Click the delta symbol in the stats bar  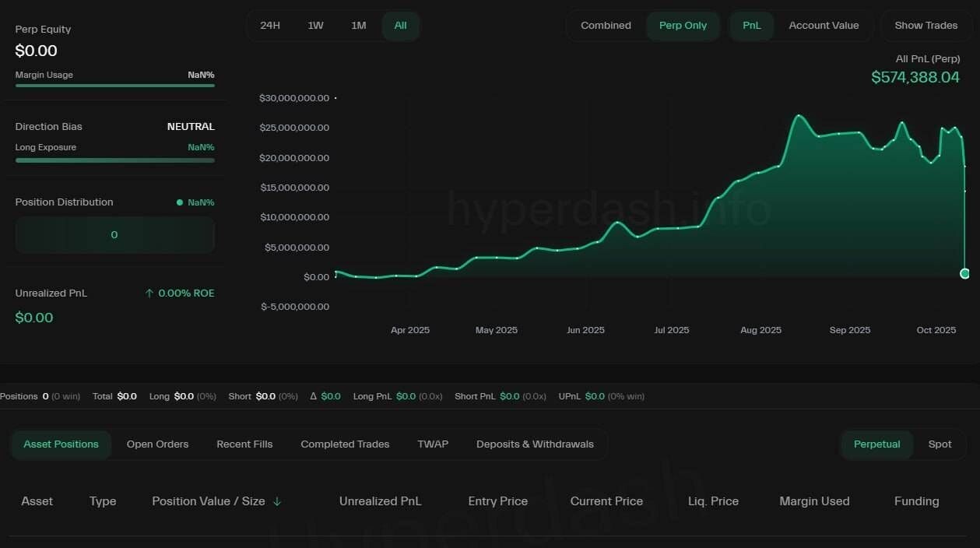point(314,396)
